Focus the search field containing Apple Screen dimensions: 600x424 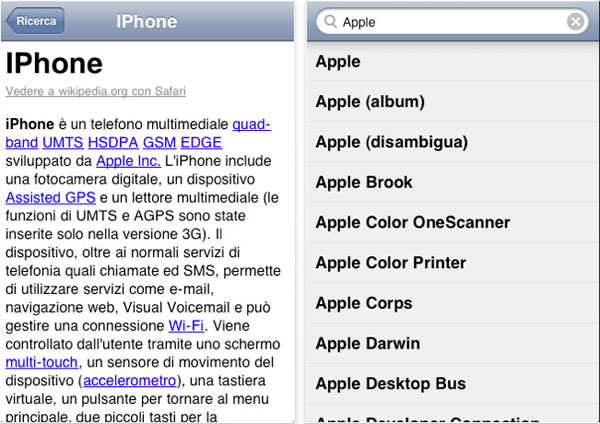(x=452, y=21)
